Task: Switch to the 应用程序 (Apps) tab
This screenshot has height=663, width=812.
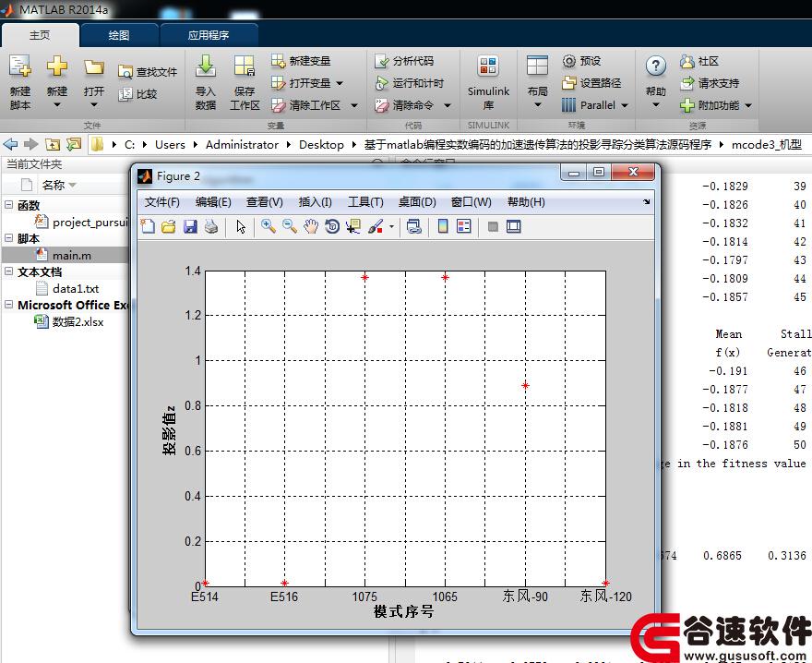Action: point(209,35)
